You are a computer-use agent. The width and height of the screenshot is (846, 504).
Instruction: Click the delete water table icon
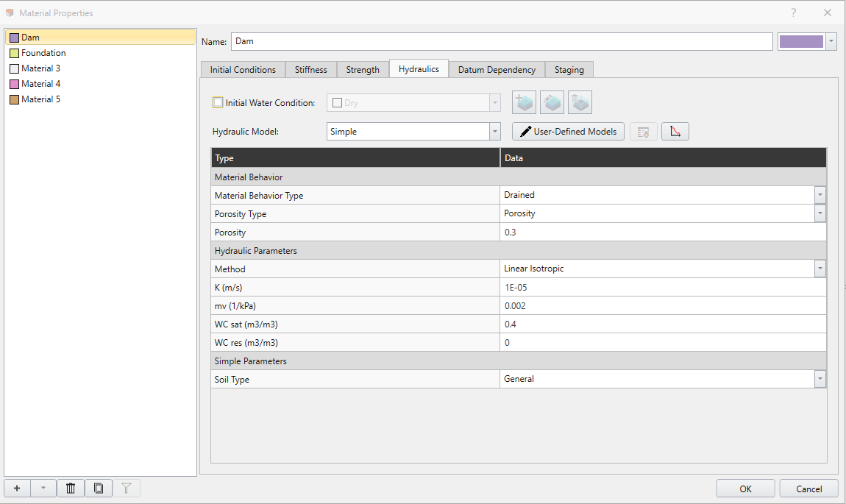[x=580, y=102]
